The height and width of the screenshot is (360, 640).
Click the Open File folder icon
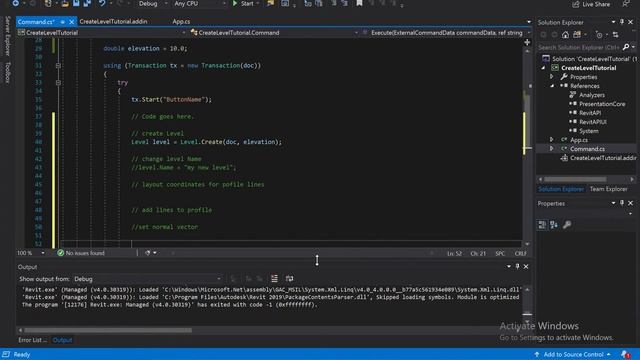[x=65, y=4]
